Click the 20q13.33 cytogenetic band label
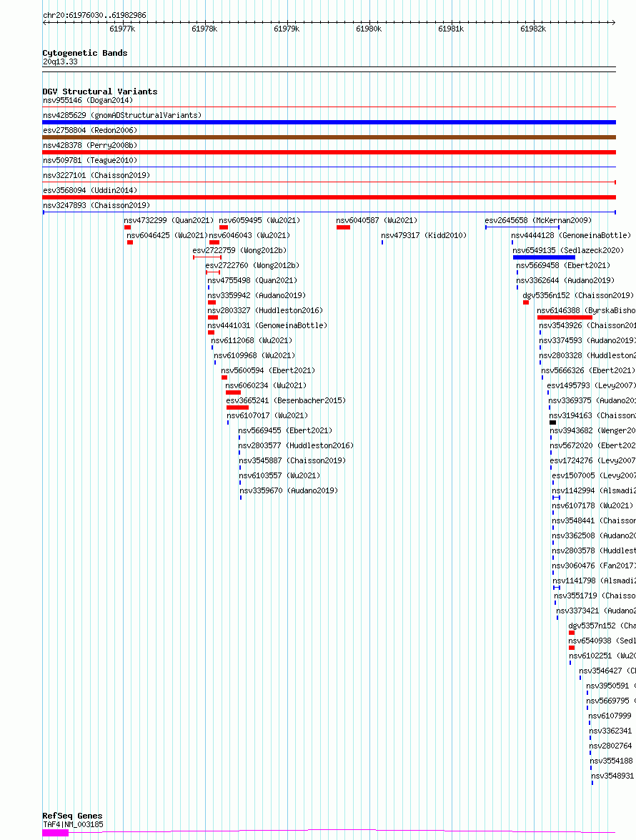636x840 pixels. click(x=60, y=61)
